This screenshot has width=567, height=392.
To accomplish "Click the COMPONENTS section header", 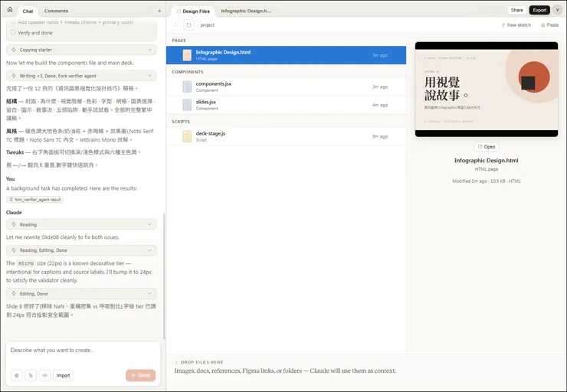I will [x=187, y=72].
